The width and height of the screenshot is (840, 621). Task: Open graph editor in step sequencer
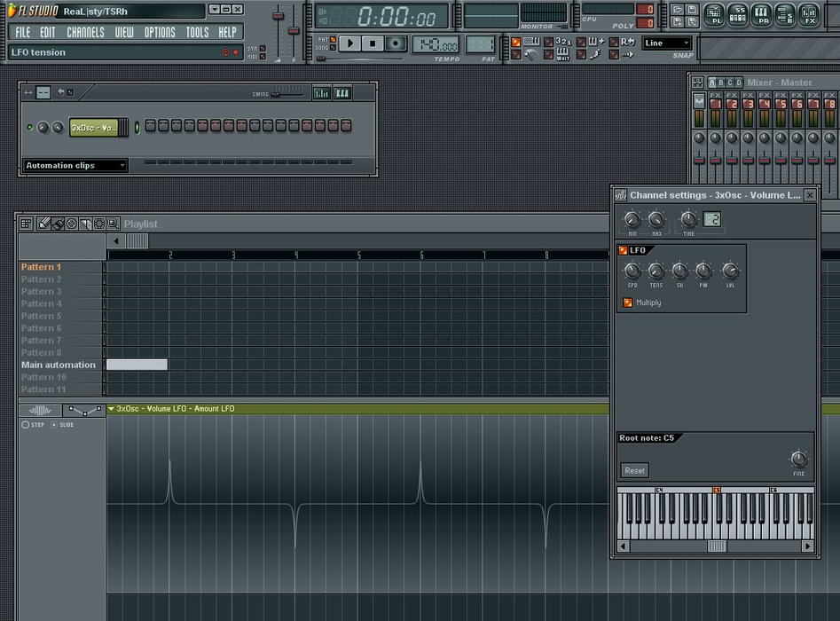pos(321,92)
